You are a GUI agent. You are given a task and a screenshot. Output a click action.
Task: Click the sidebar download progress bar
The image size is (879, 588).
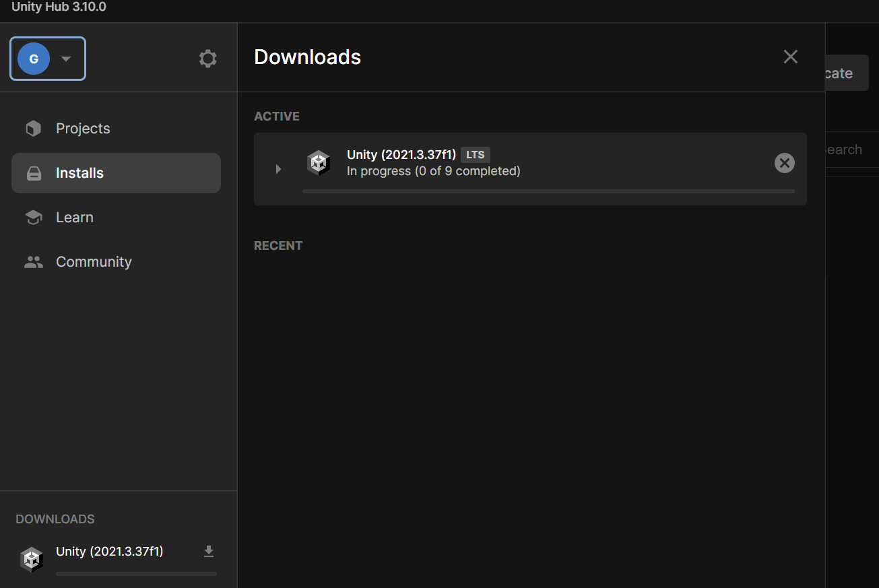point(137,574)
